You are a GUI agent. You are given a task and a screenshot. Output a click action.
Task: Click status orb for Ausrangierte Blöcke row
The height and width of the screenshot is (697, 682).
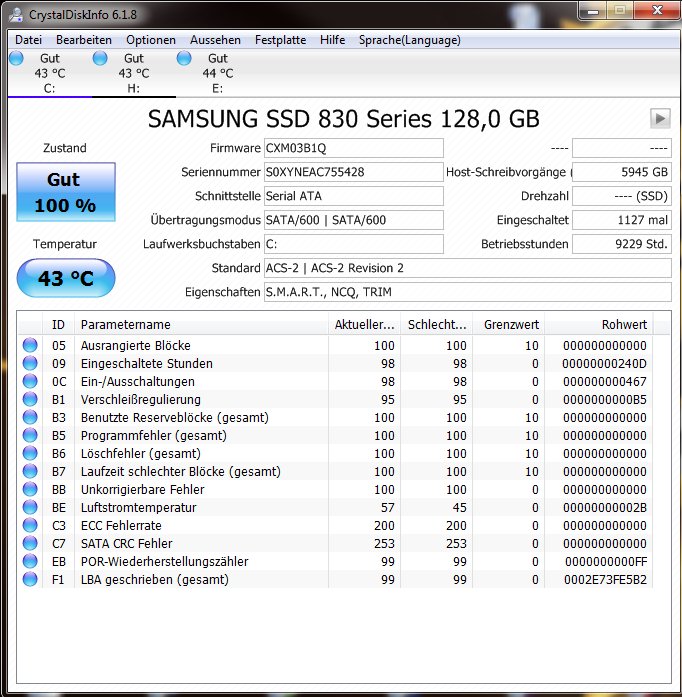pos(30,345)
